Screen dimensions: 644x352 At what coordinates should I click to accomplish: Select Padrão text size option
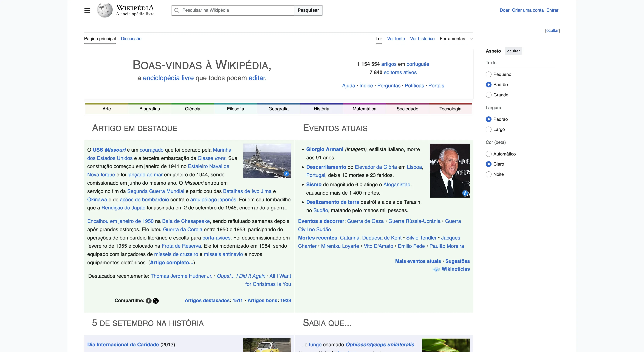[488, 85]
